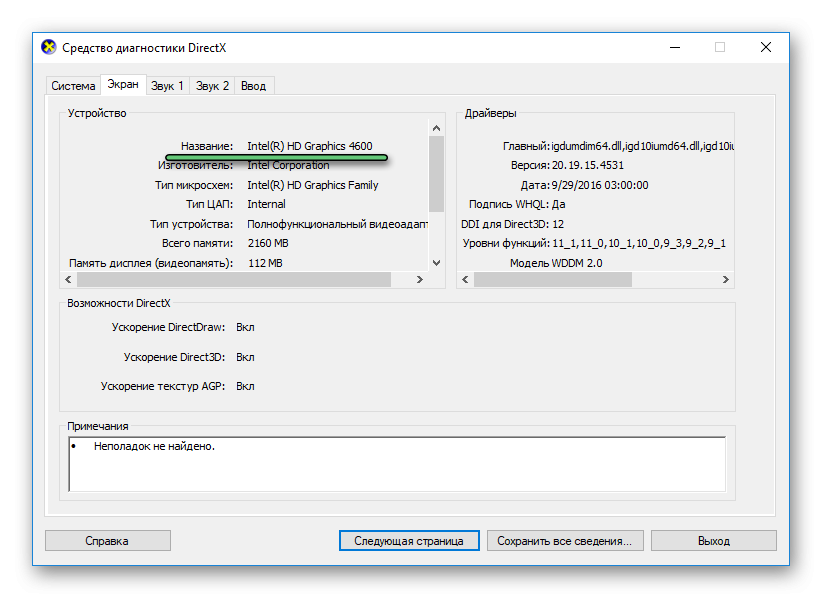Screen dimensions: 822x598
Task: Close the DirectX diagnostic window
Action: click(x=766, y=47)
